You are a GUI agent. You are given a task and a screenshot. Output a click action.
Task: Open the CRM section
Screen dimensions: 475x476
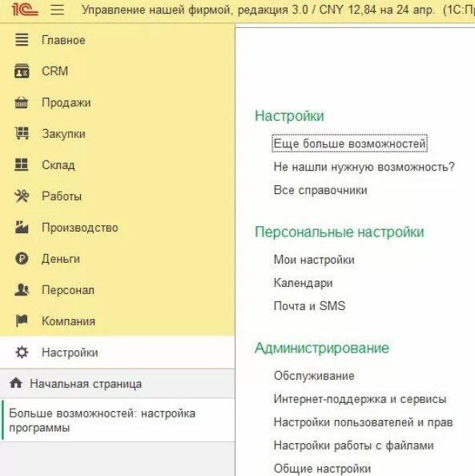tap(55, 71)
